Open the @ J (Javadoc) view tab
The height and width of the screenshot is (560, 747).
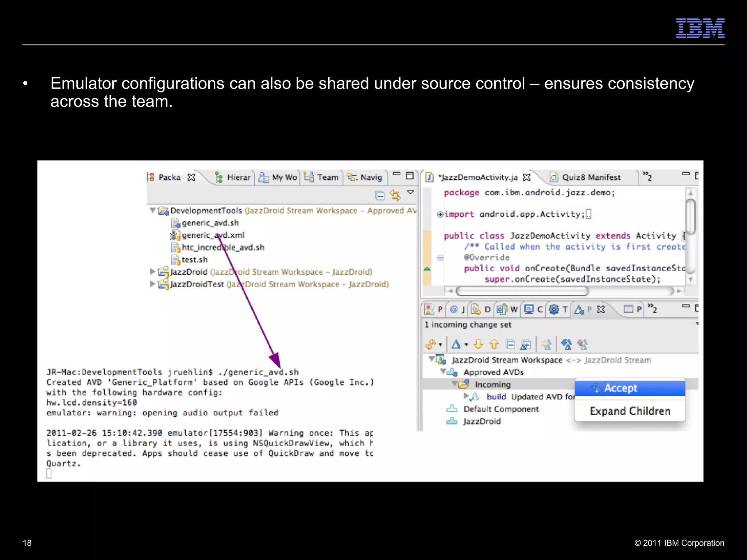tap(457, 310)
